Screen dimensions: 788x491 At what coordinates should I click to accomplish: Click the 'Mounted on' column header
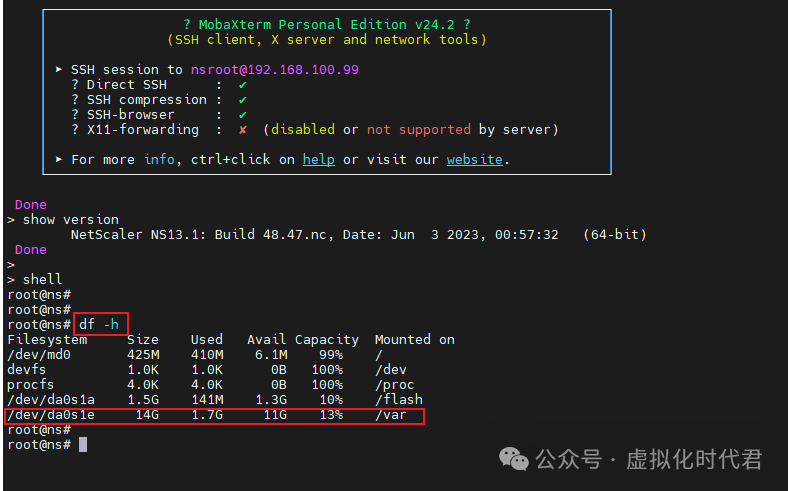(415, 340)
